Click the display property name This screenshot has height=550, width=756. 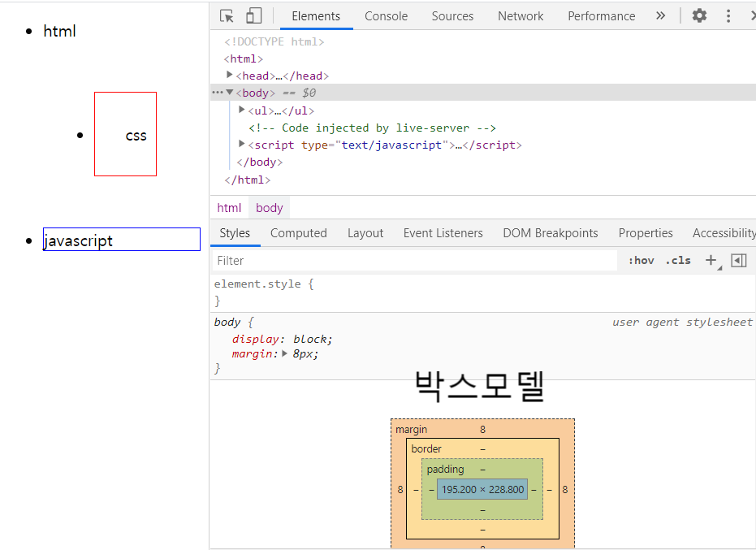[255, 339]
